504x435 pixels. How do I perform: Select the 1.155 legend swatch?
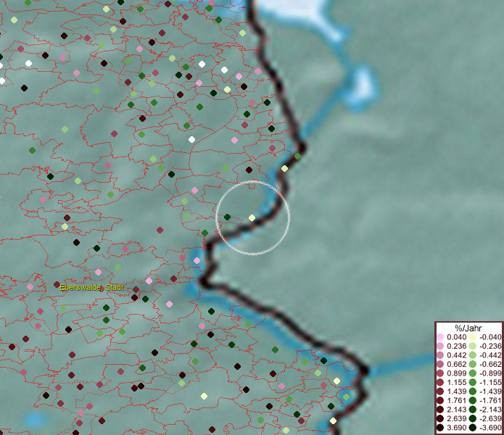tap(440, 382)
